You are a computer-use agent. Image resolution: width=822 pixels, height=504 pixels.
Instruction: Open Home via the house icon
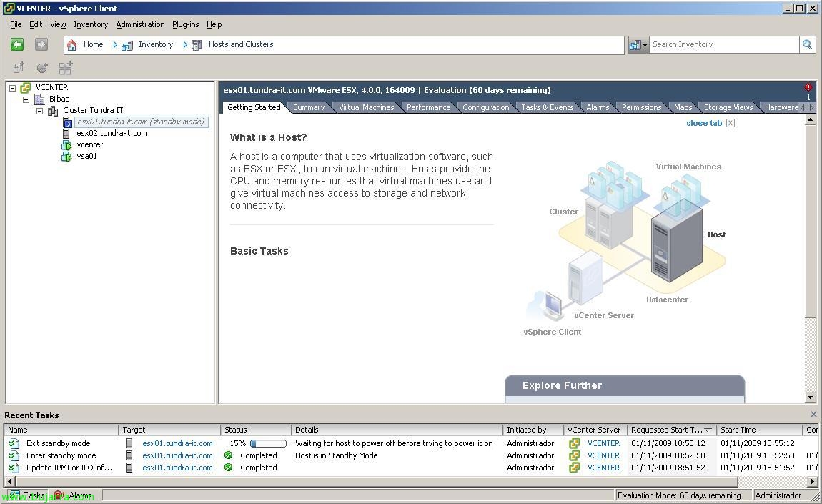click(71, 45)
